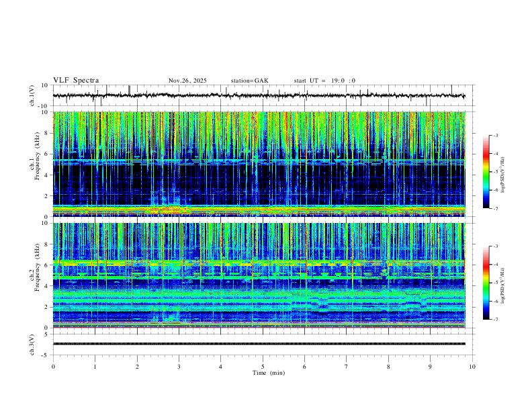Click the time axis tick label "0"
This screenshot has width=532, height=411.
pyautogui.click(x=53, y=367)
